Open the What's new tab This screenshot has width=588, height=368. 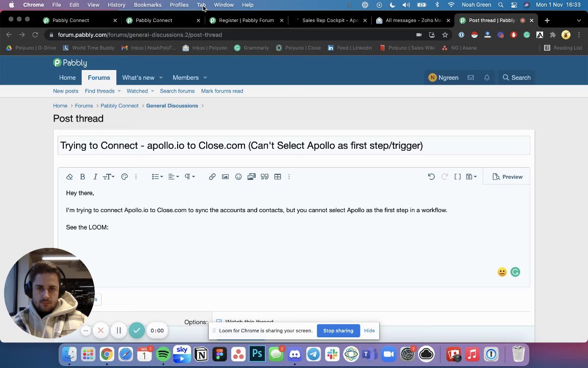pyautogui.click(x=138, y=77)
